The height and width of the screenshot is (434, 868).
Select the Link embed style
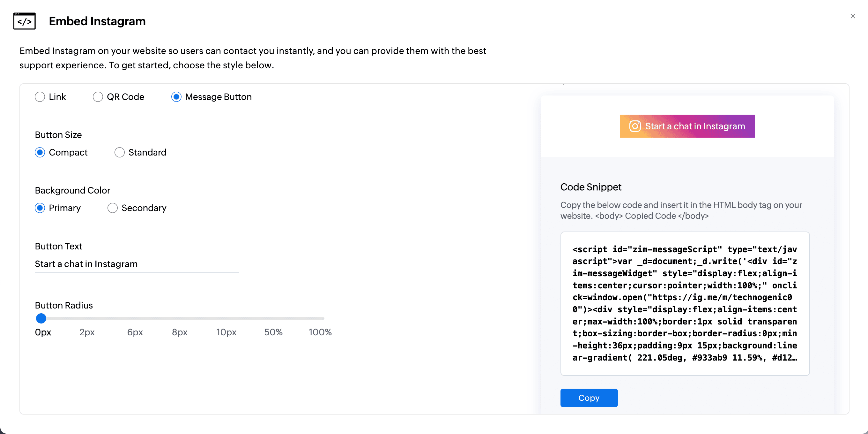pyautogui.click(x=40, y=97)
